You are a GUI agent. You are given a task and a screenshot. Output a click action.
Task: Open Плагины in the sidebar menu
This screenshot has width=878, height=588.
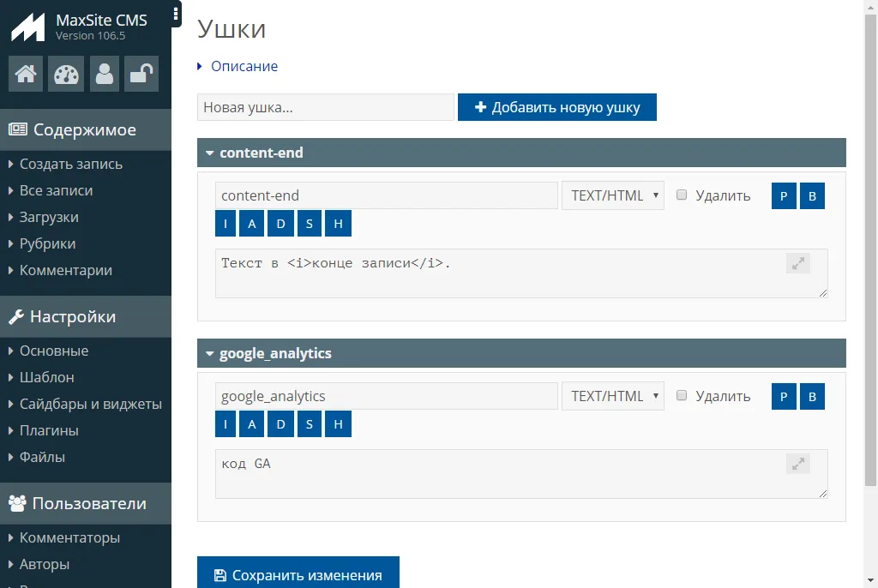[49, 430]
